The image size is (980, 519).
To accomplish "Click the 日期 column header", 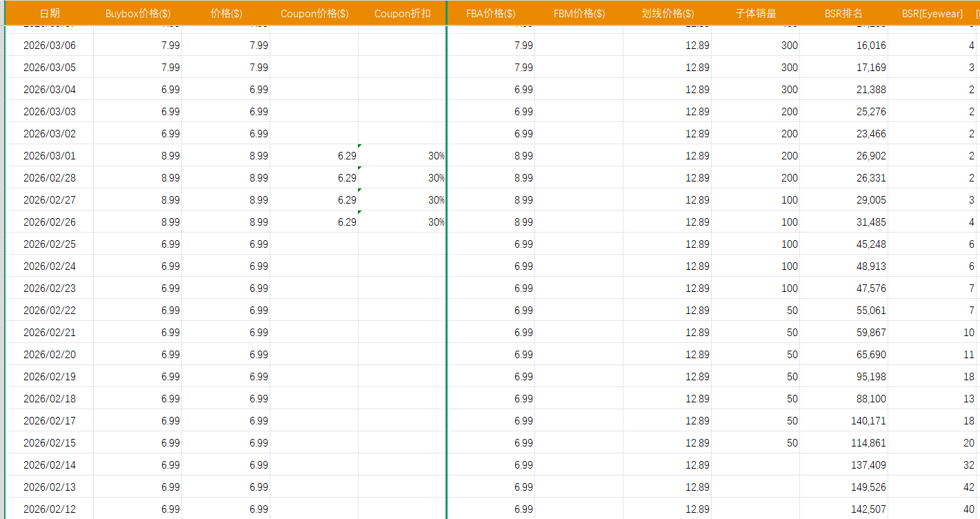I will click(49, 14).
